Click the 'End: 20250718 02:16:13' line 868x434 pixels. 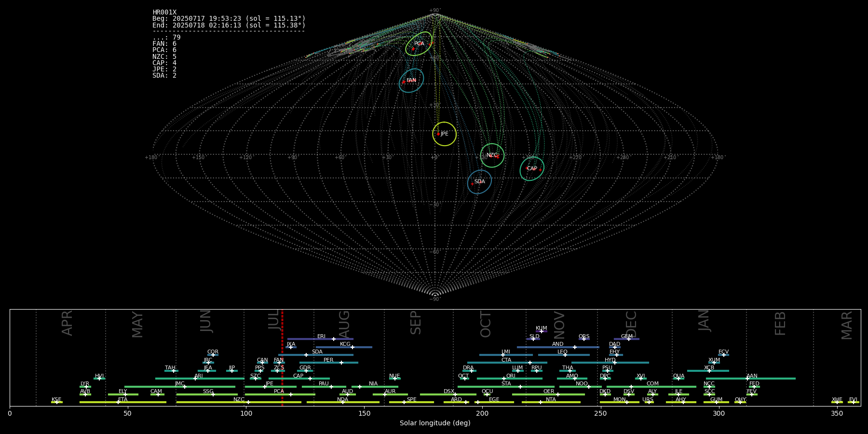[229, 25]
